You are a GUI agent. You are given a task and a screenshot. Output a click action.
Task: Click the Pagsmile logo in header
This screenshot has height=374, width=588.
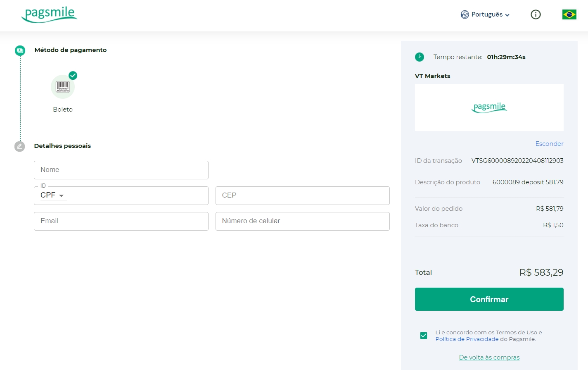tap(49, 15)
